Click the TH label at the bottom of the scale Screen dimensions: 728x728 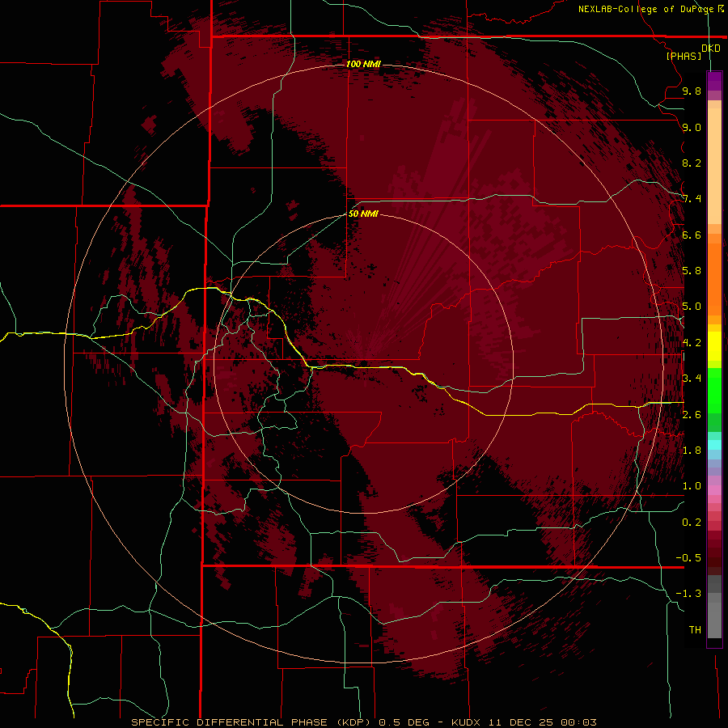click(x=695, y=630)
